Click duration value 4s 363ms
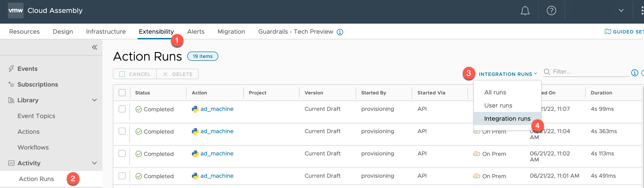Image resolution: width=644 pixels, height=188 pixels. [604, 131]
